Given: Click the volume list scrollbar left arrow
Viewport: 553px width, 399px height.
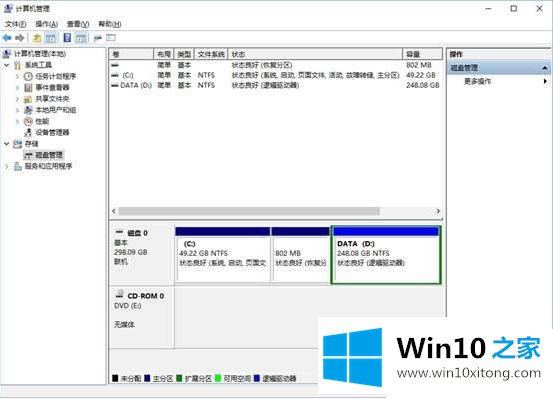Looking at the screenshot, I should [x=114, y=211].
